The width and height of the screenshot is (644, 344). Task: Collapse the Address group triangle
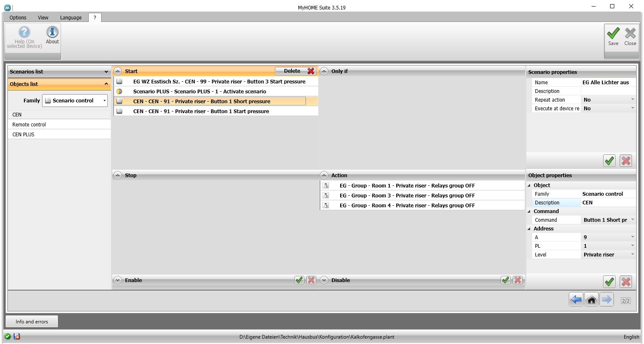click(529, 229)
